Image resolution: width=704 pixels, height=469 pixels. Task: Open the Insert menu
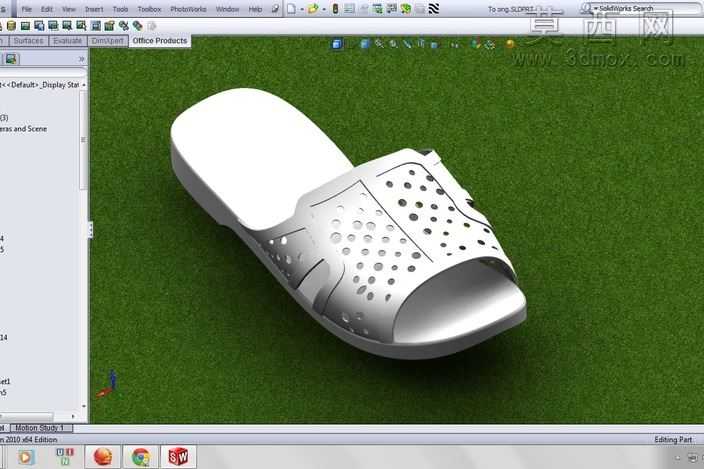94,9
